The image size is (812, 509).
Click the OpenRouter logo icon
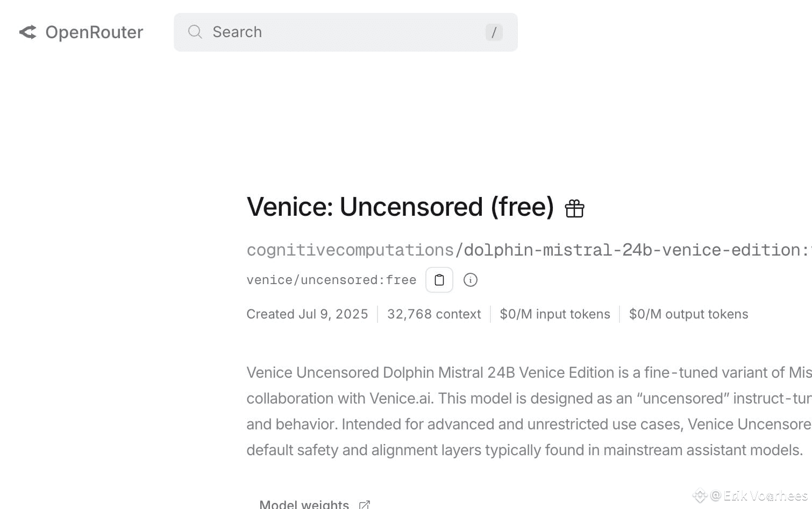click(x=28, y=32)
